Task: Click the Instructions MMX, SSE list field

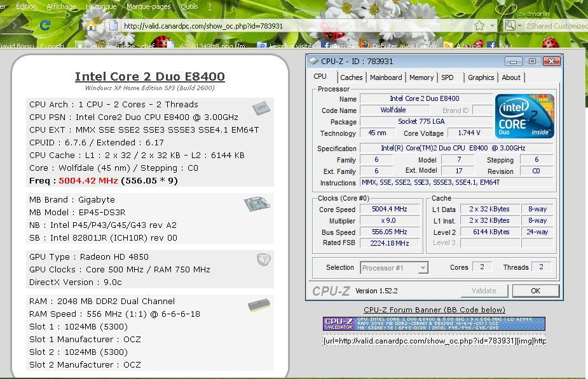Action: click(456, 182)
